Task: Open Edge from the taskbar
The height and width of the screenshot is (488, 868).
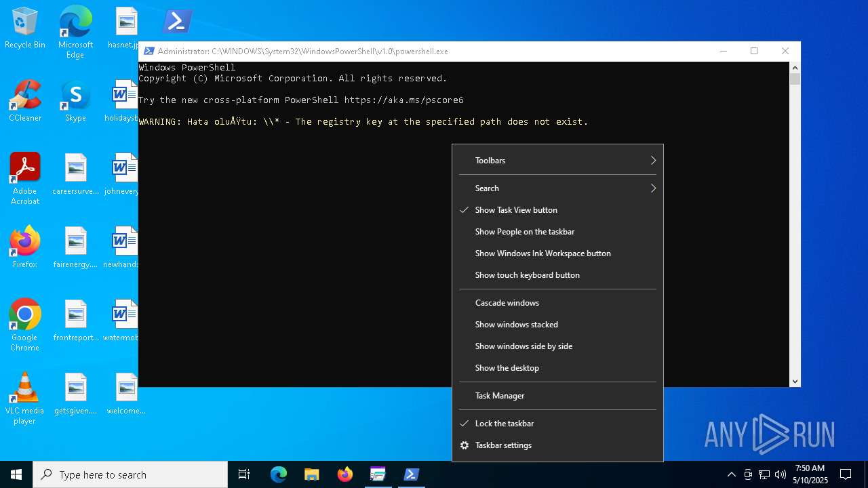Action: click(279, 474)
